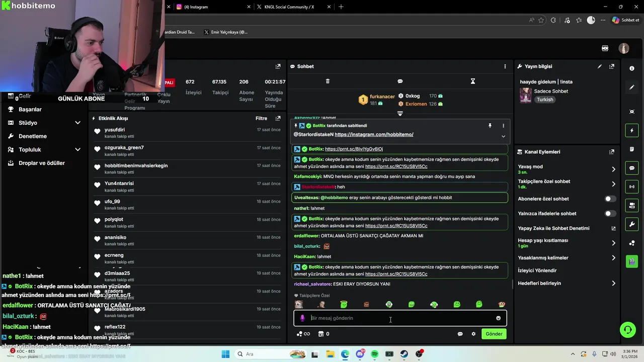The image size is (644, 362).
Task: Open Yasaklanmış kelimeler chevron
Action: (613, 258)
